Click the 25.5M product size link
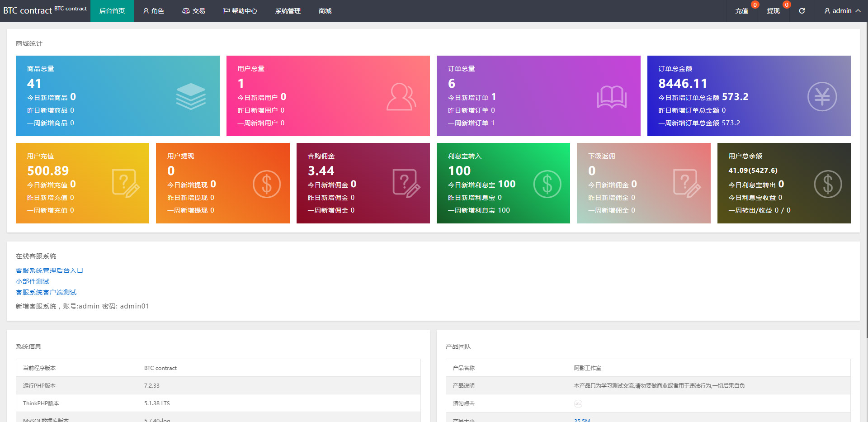This screenshot has height=422, width=868. [582, 420]
